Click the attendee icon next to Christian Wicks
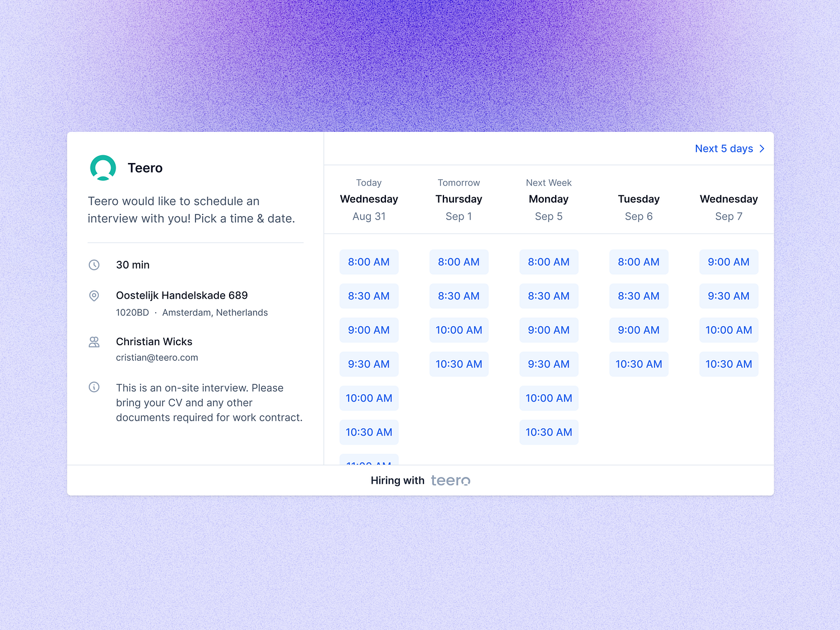This screenshot has height=630, width=840. 94,342
